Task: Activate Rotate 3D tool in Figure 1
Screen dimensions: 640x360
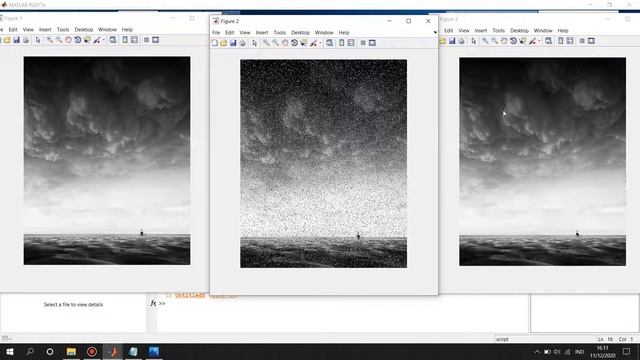Action: tap(78, 40)
